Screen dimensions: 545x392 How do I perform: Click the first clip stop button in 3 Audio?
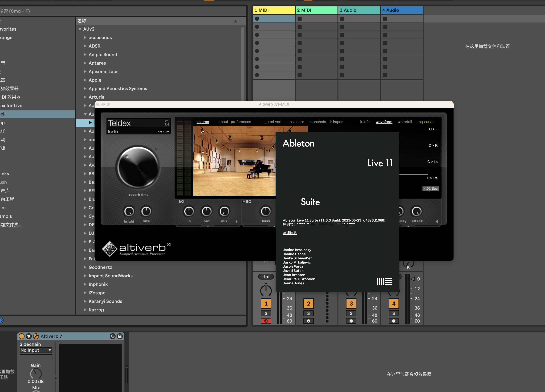pos(342,18)
